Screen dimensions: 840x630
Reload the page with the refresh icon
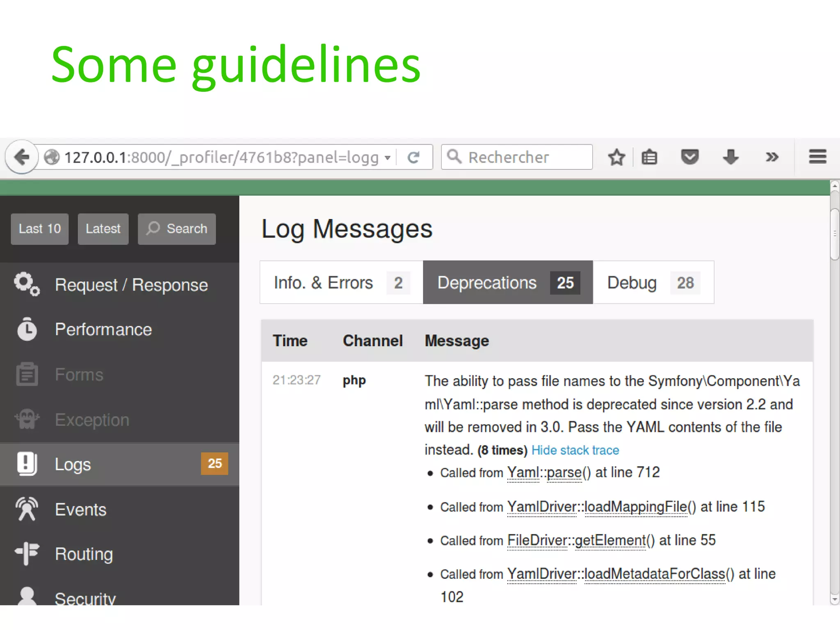click(x=413, y=157)
